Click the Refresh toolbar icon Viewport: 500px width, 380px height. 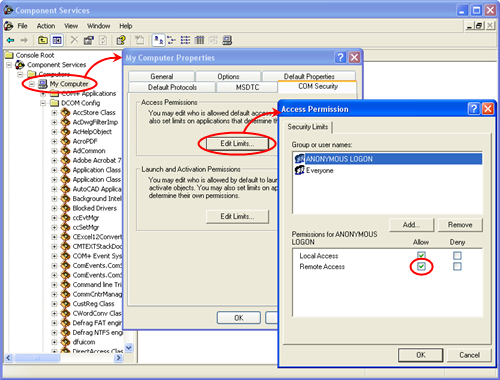[x=103, y=40]
